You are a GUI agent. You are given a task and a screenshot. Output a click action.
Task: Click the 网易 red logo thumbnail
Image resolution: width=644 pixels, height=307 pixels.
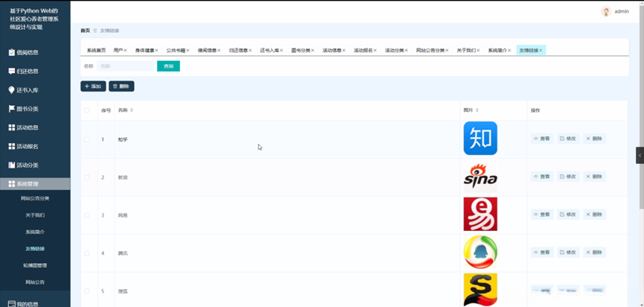tap(480, 214)
